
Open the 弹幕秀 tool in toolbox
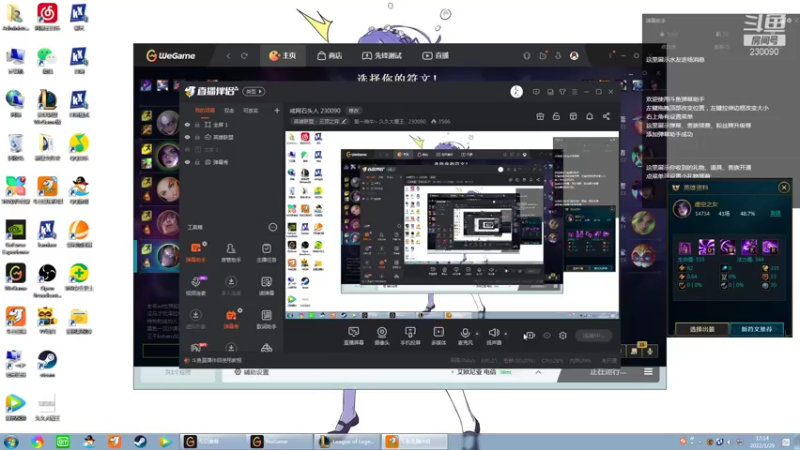click(231, 319)
